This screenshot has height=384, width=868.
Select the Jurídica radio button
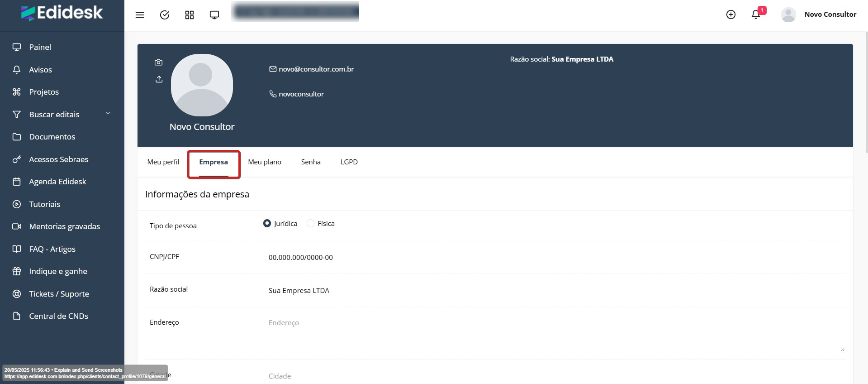click(x=267, y=223)
